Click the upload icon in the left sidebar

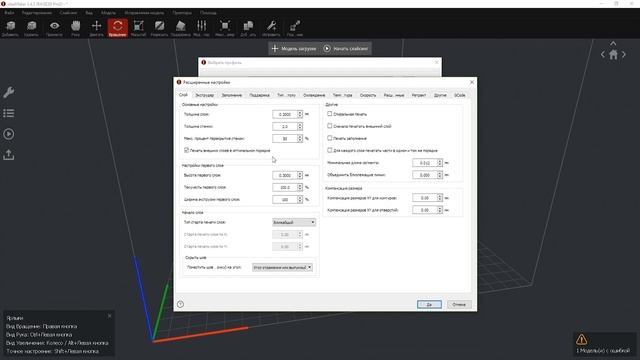click(9, 155)
